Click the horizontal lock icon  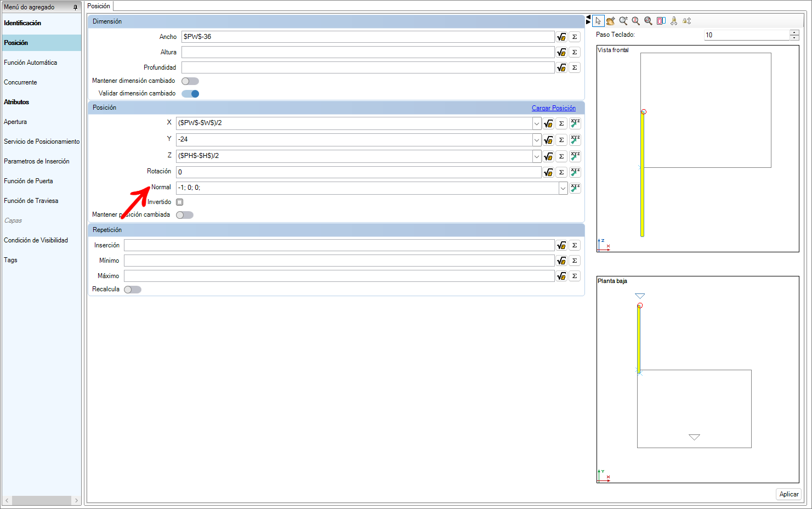click(x=674, y=21)
